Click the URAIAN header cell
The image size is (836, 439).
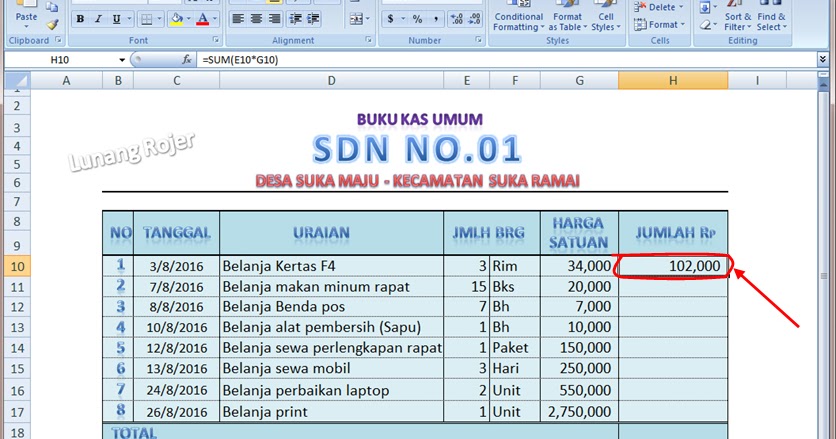331,233
